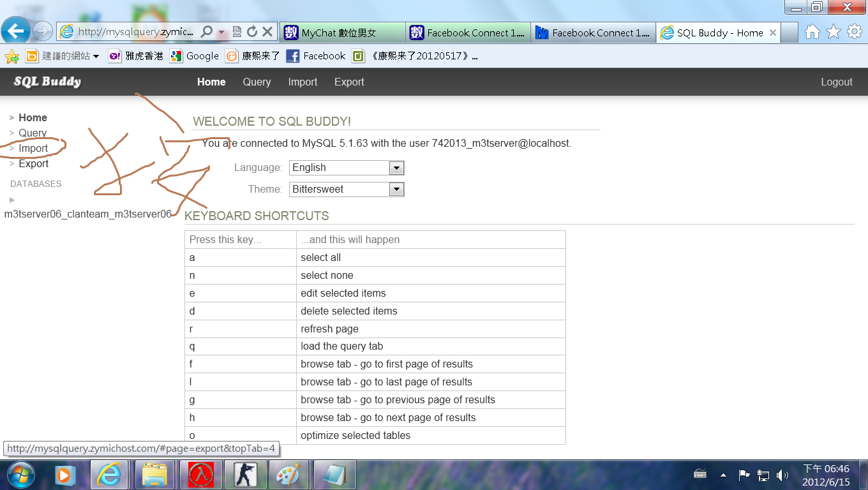
Task: Open the address bar dropdown arrow
Action: click(x=221, y=32)
